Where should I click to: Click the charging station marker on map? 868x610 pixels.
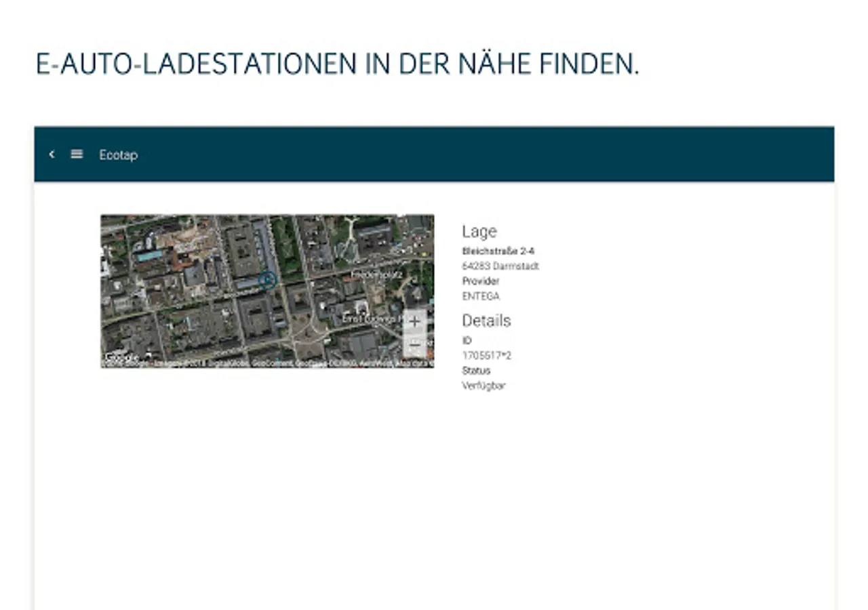click(267, 279)
